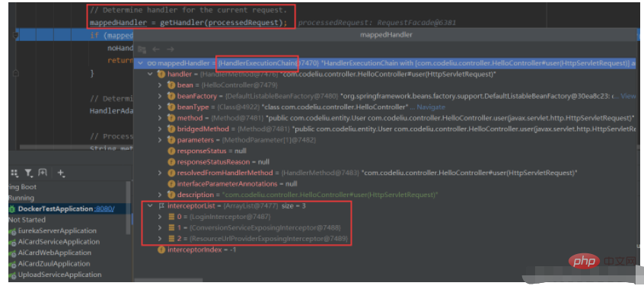Collapse the mappedHandler root node
Screen dimensions: 644x286
point(141,63)
